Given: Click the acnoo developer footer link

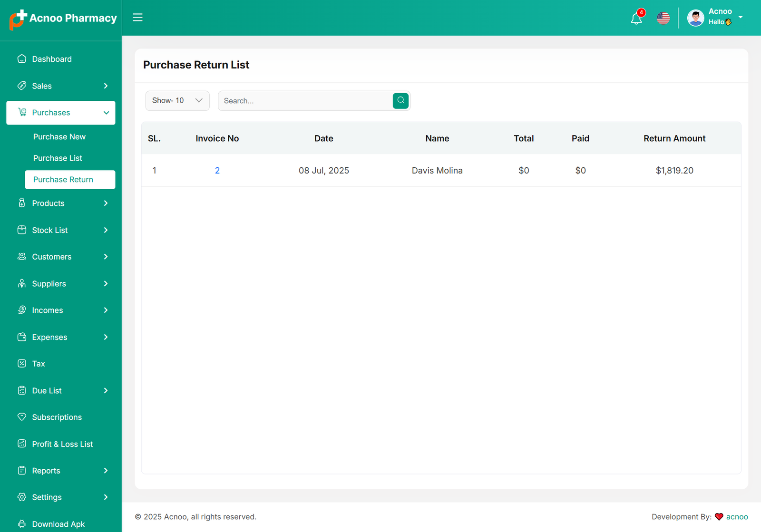Looking at the screenshot, I should [737, 517].
